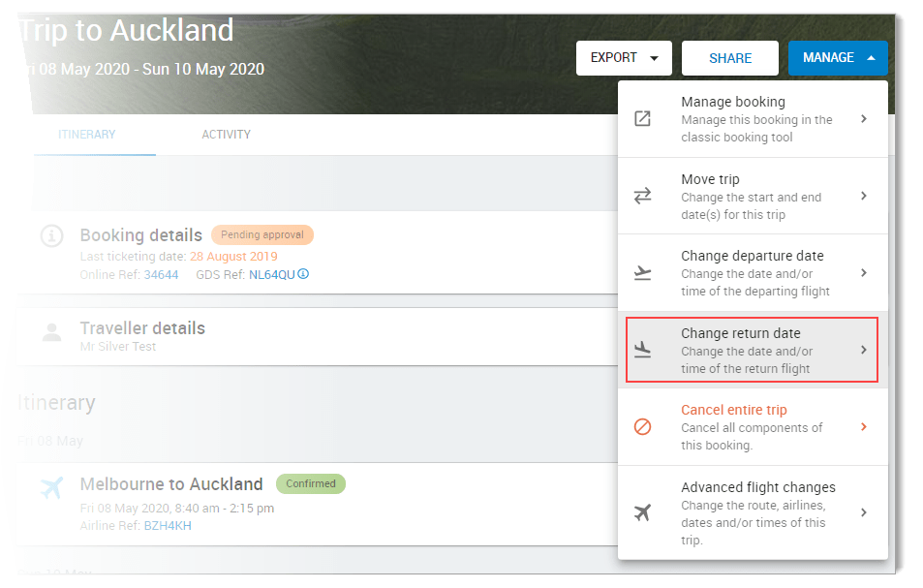
Task: Click the Advanced flight changes airplane icon
Action: click(643, 513)
